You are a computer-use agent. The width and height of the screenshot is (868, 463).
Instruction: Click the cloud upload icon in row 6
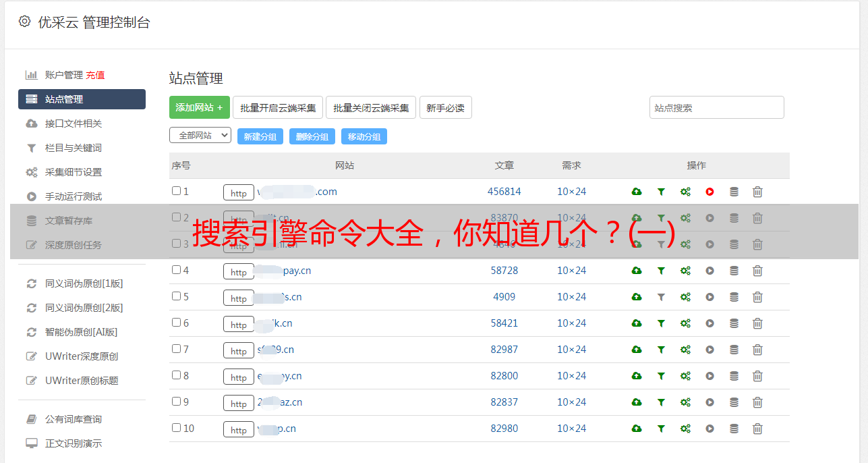pyautogui.click(x=636, y=323)
